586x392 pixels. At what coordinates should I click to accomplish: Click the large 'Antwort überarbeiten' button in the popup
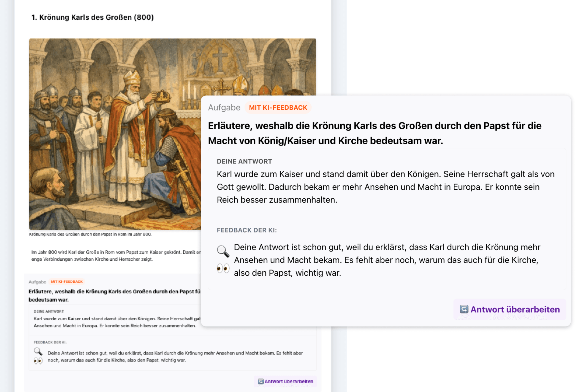(510, 309)
